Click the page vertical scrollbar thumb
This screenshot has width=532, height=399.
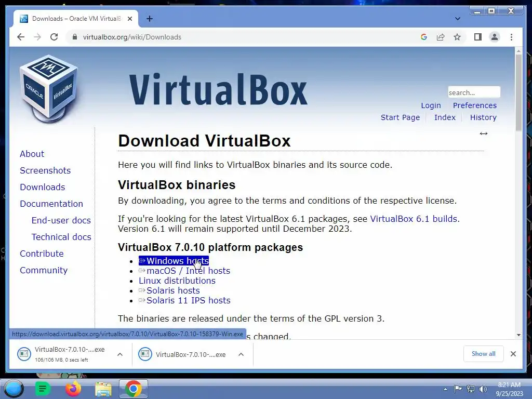pyautogui.click(x=518, y=92)
